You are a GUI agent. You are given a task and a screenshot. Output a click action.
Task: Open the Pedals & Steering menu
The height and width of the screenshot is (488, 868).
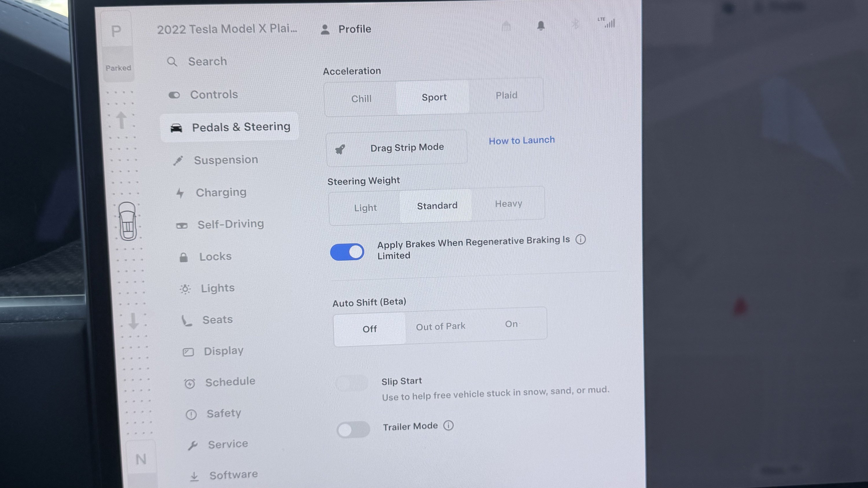tap(229, 127)
